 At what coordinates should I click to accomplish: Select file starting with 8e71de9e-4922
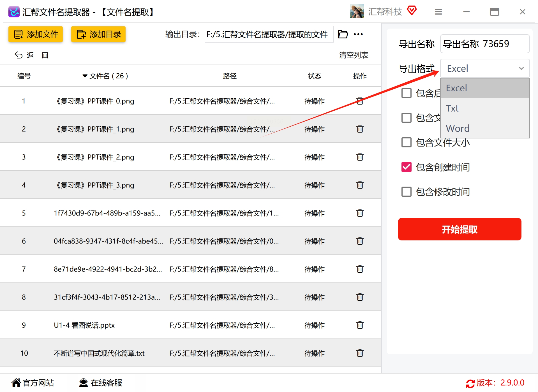coord(108,269)
